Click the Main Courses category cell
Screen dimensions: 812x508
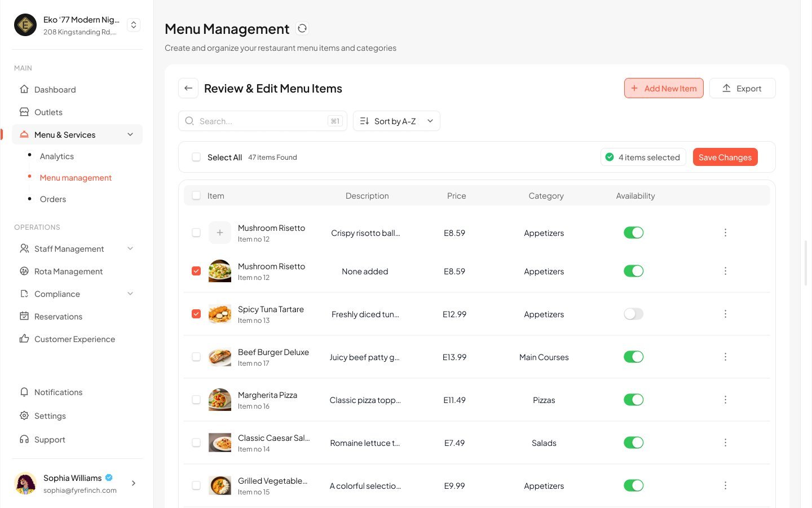(x=544, y=357)
